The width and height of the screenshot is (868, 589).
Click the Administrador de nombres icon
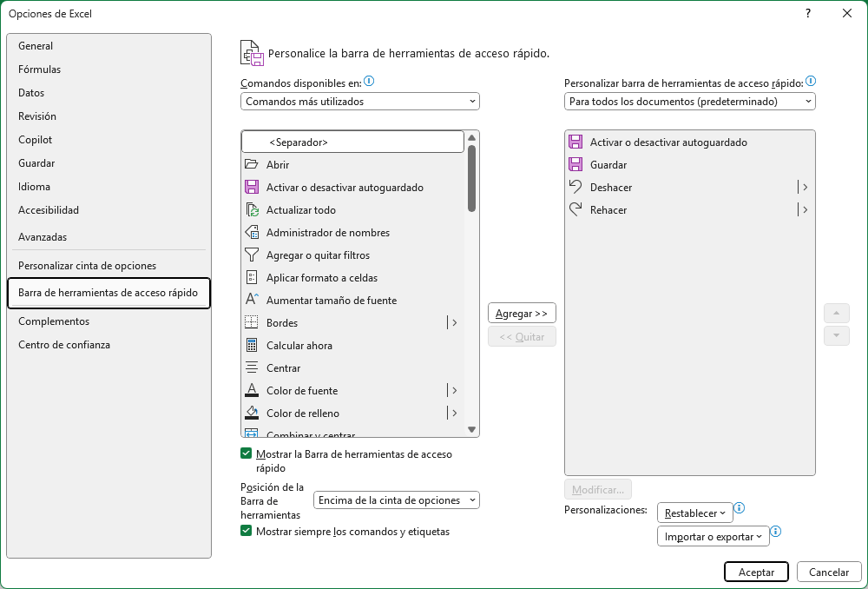pyautogui.click(x=252, y=233)
